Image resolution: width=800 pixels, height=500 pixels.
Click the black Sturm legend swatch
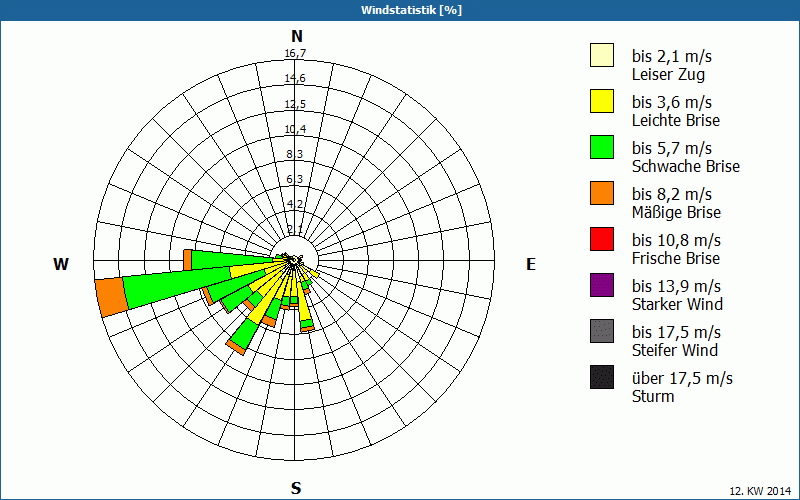tap(602, 377)
